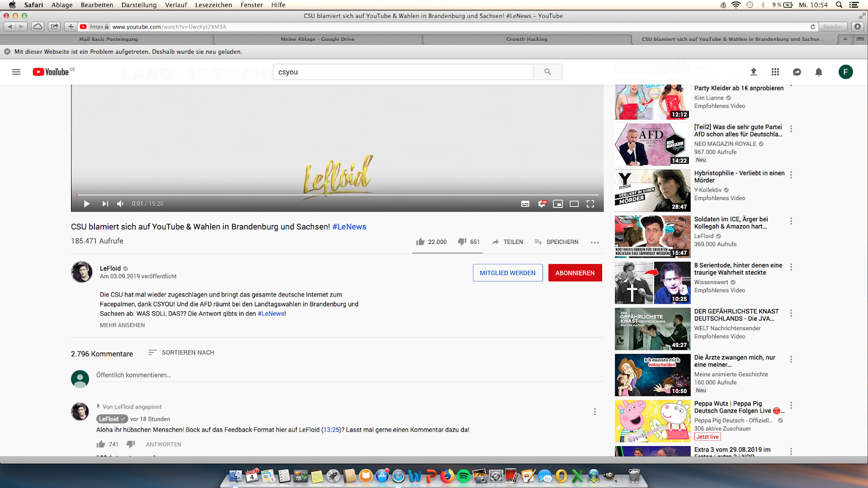868x488 pixels.
Task: Open Safari Verlauf menu
Action: 176,5
